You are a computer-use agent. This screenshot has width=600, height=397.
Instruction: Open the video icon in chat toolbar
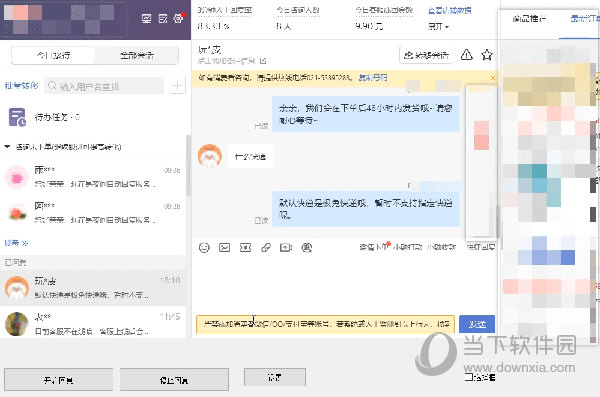tap(286, 248)
